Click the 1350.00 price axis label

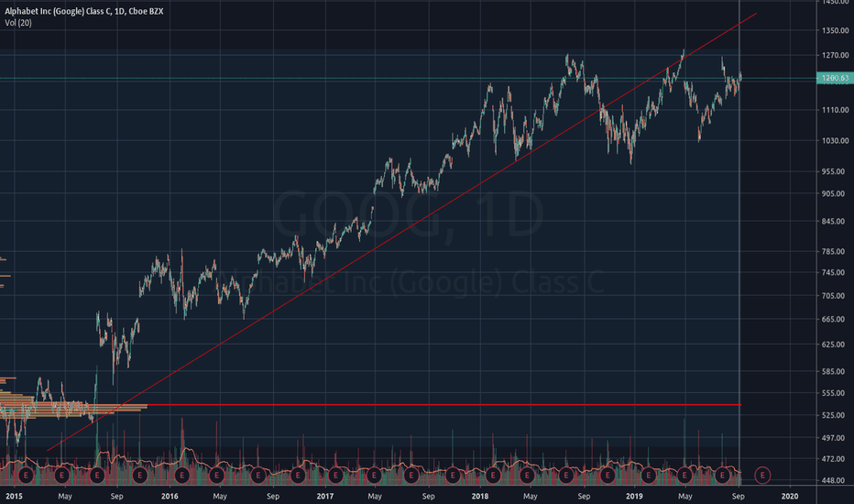(836, 30)
